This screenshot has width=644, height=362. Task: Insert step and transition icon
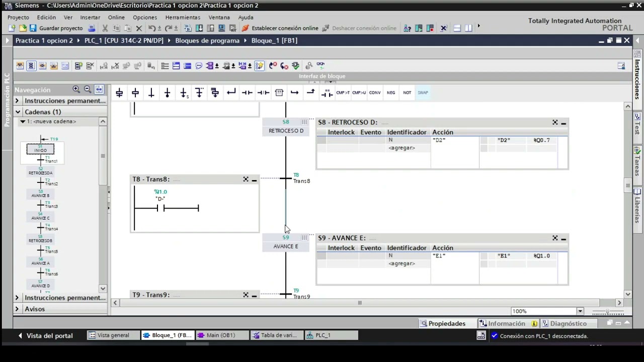pos(119,93)
